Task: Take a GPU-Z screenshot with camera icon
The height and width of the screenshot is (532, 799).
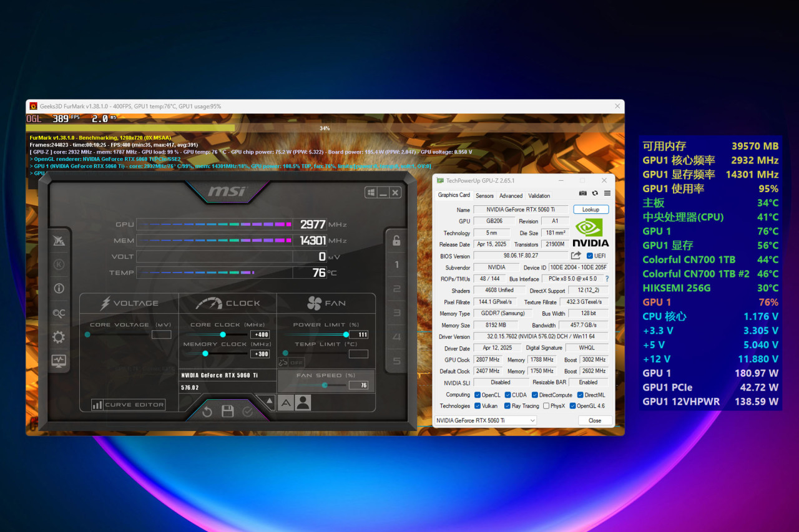Action: point(583,193)
